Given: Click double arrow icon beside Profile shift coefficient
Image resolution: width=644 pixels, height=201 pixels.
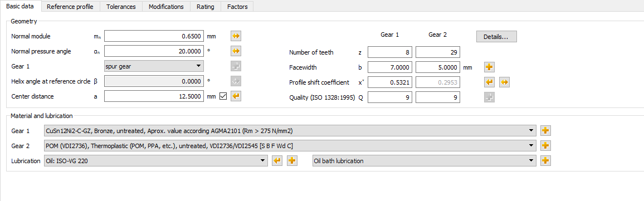Looking at the screenshot, I should click(504, 82).
